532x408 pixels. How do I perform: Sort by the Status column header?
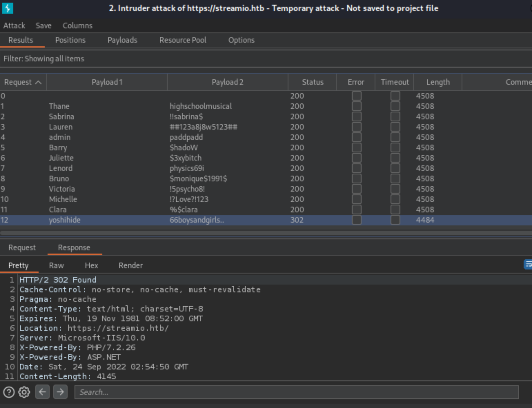pyautogui.click(x=313, y=82)
